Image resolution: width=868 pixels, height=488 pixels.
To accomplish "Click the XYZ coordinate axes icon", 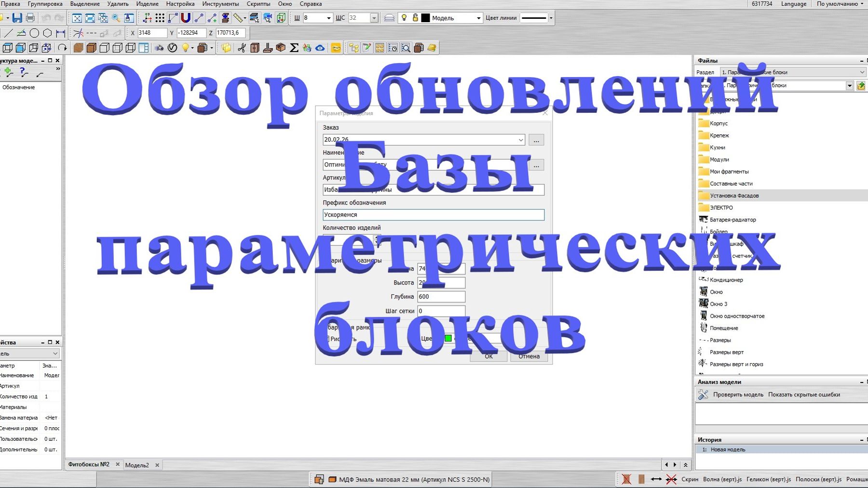I will 148,18.
